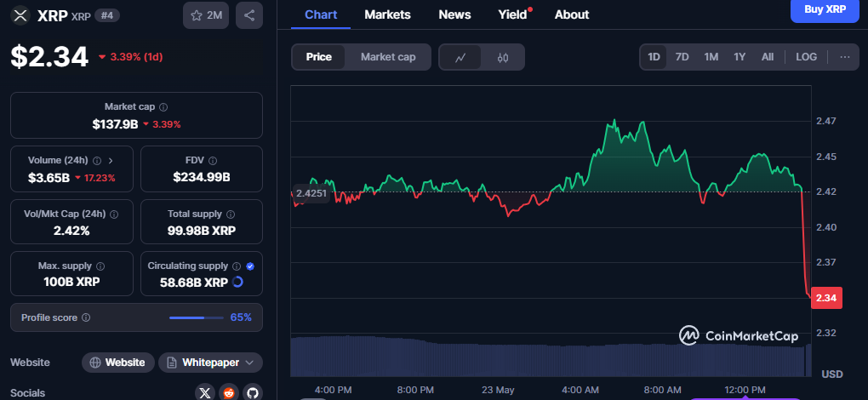The height and width of the screenshot is (400, 868).
Task: Open the Yield tab
Action: coord(512,14)
